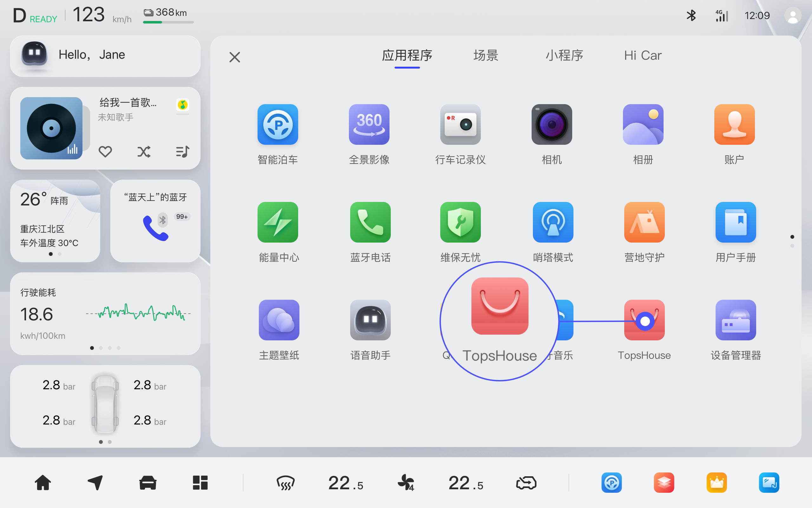The image size is (812, 508).
Task: Switch to the 场景 tab
Action: click(x=486, y=56)
